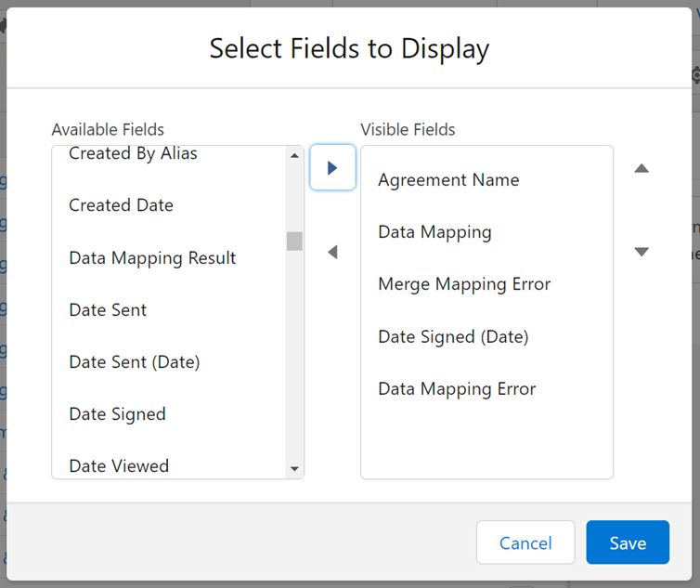Viewport: 700px width, 588px height.
Task: Click the right arrow to add field
Action: click(x=332, y=168)
